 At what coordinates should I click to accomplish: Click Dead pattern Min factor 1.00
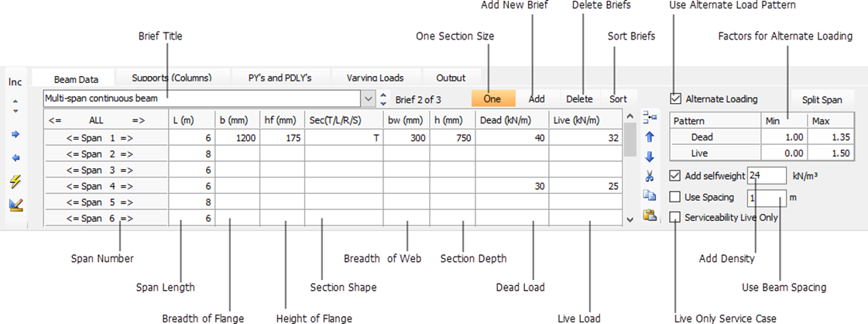pos(784,136)
